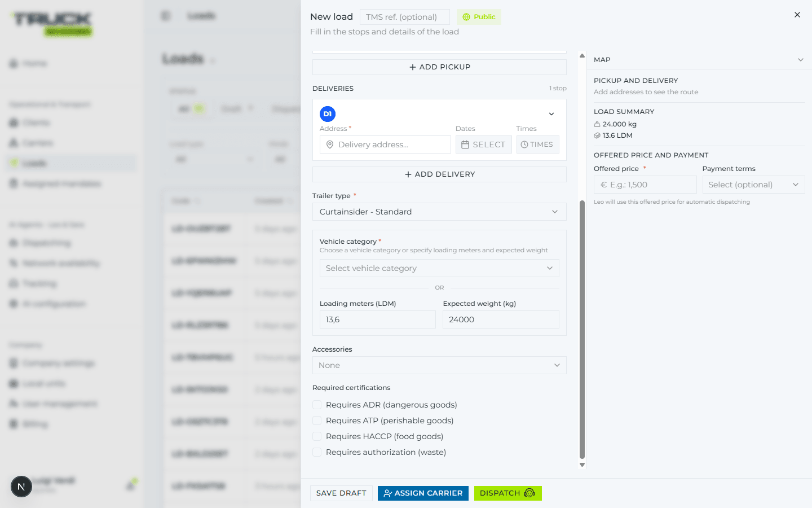Click the round N avatar badge

(21, 487)
